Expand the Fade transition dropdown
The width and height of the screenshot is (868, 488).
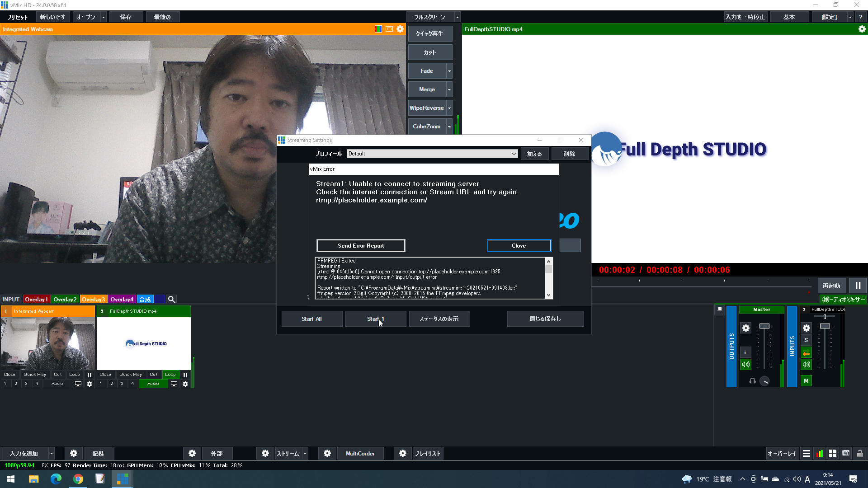(449, 71)
